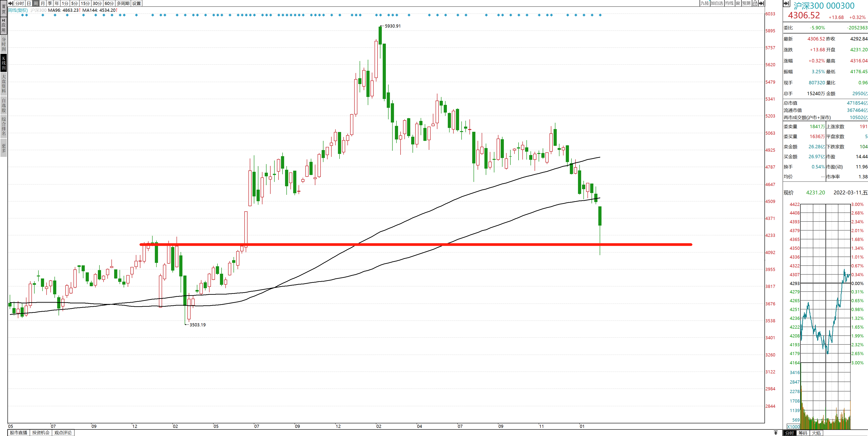868x436 pixels.
Task: Click the X1000 volume scale box
Action: (794, 427)
